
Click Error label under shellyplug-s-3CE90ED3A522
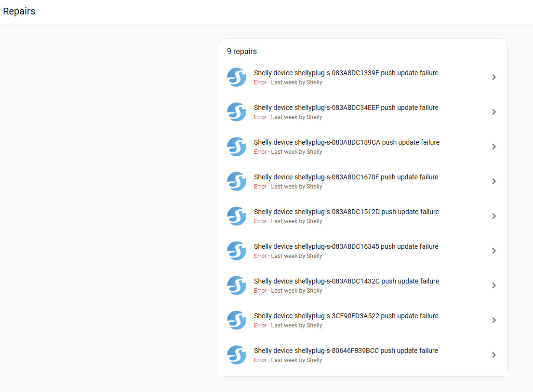(260, 325)
